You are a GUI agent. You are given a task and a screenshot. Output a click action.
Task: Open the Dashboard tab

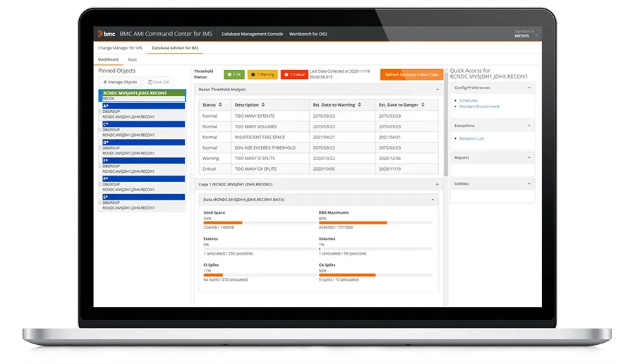(x=108, y=59)
